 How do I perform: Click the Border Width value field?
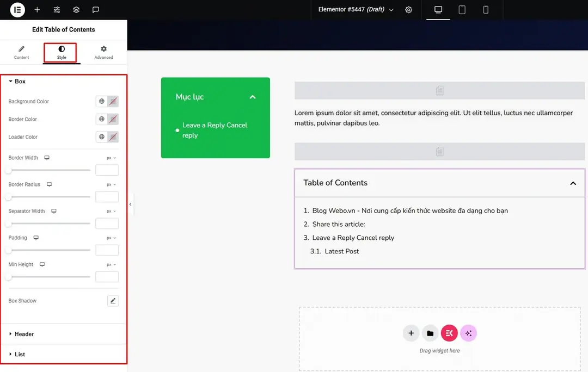[107, 170]
